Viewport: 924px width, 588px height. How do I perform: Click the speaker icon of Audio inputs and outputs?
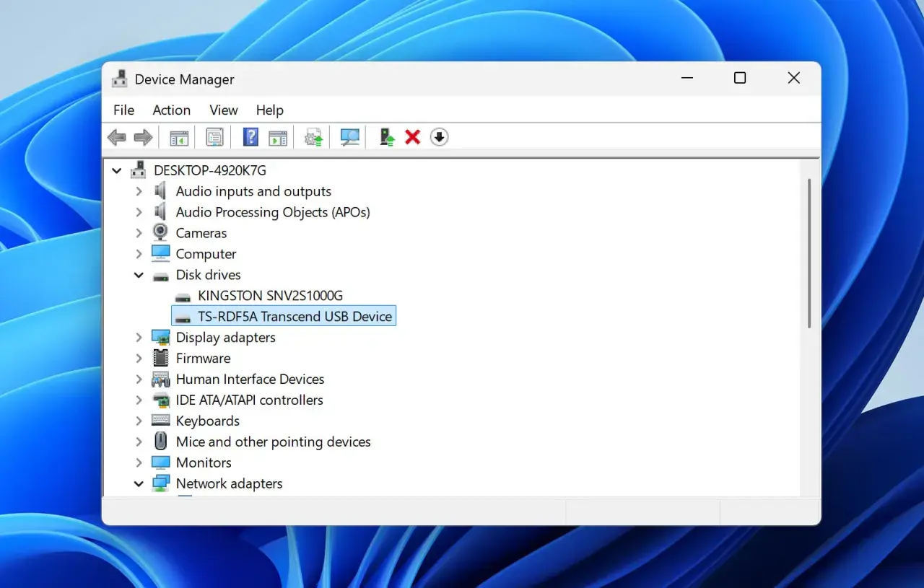point(160,191)
